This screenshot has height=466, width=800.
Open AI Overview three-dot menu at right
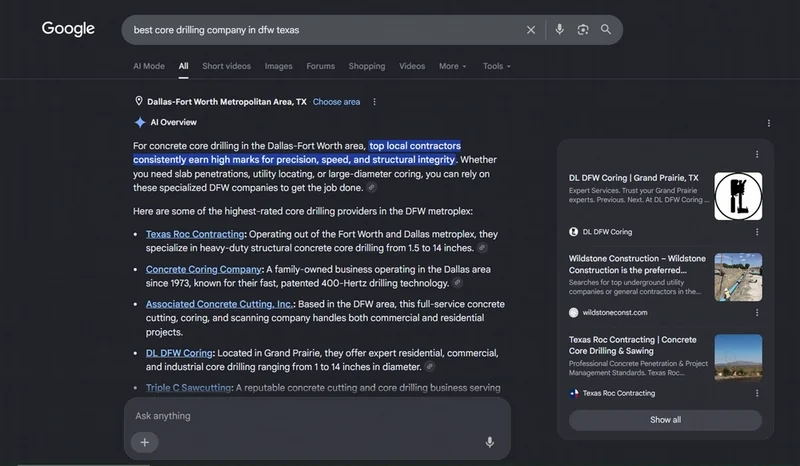click(768, 123)
